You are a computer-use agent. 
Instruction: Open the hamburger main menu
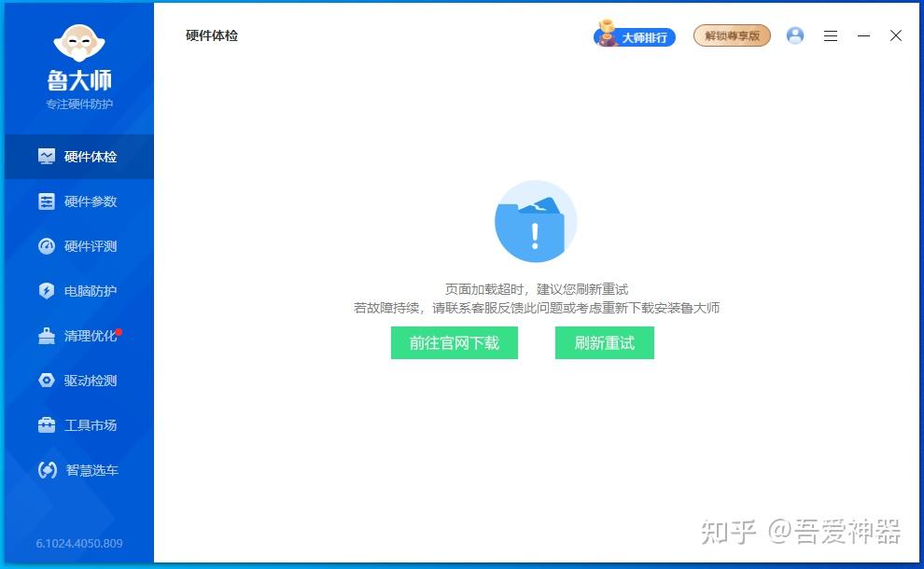(x=831, y=36)
